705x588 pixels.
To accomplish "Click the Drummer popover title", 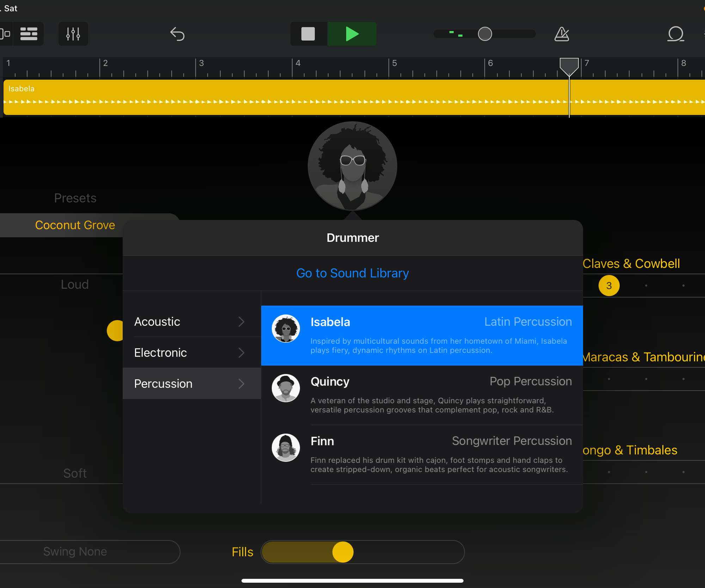I will [352, 238].
